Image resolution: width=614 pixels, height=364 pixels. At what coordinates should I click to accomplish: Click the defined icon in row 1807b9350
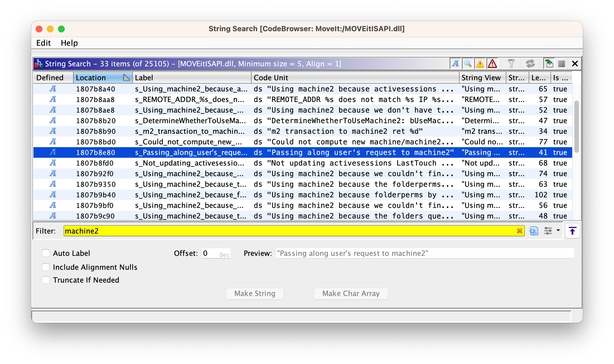[x=53, y=184]
